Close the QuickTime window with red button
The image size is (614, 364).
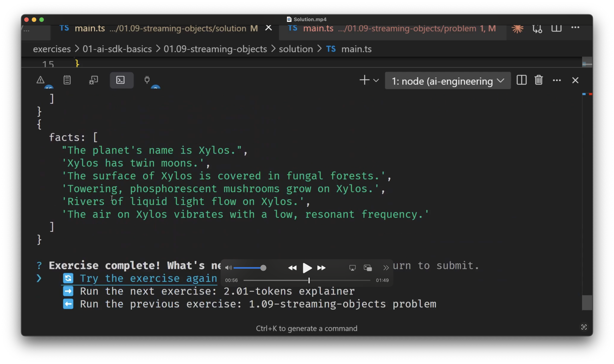(26, 20)
